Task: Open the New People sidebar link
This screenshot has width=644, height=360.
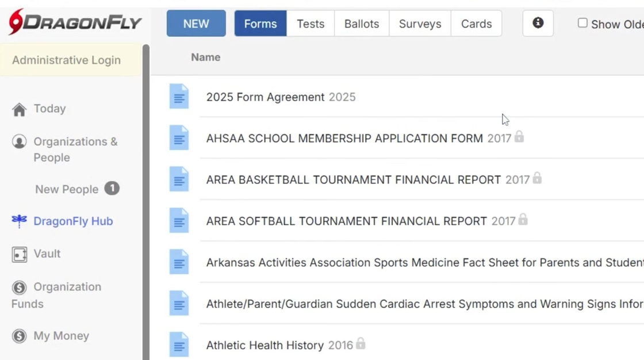Action: pyautogui.click(x=67, y=189)
